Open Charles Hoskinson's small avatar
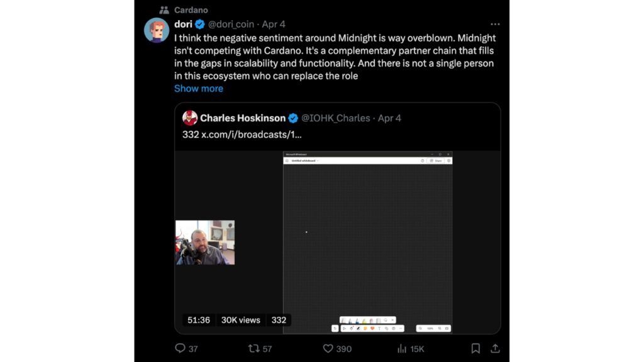The height and width of the screenshot is (362, 644). tap(190, 118)
